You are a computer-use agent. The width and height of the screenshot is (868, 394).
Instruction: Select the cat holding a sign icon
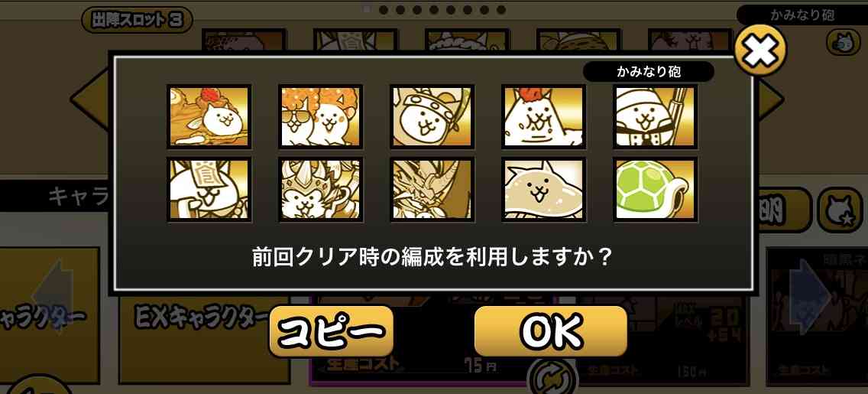click(209, 189)
